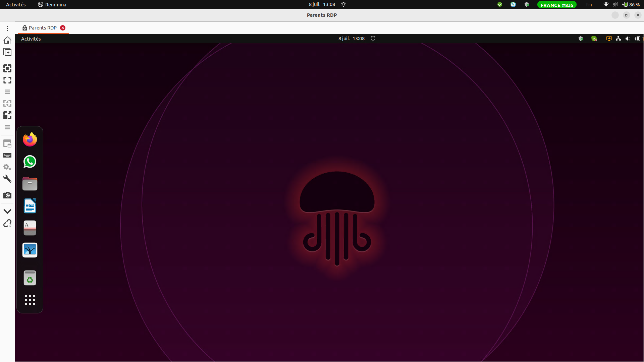Viewport: 644px width, 362px height.
Task: Click the remote wired network icon
Action: pyautogui.click(x=618, y=39)
